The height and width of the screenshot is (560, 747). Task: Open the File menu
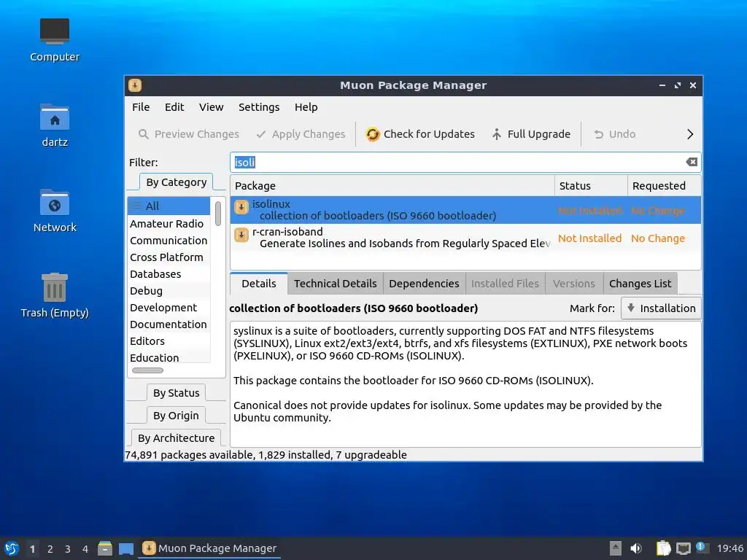point(141,107)
